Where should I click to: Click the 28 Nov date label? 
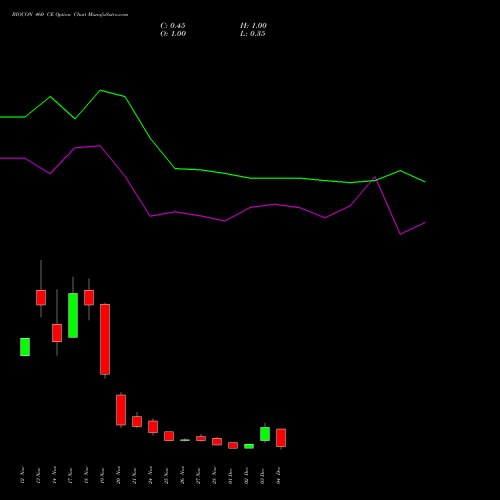[x=214, y=475]
